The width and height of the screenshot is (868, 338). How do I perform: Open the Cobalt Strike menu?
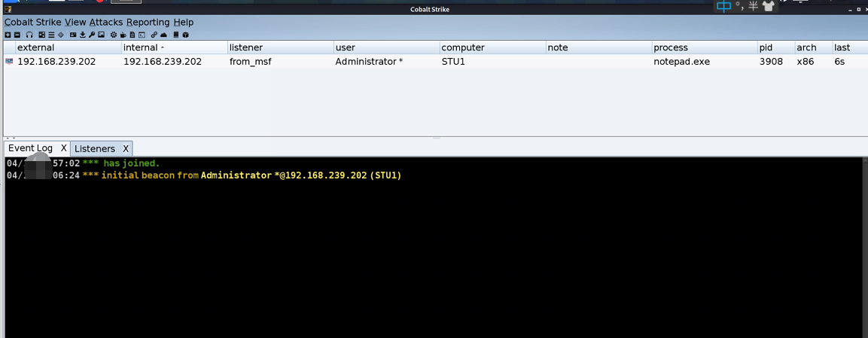[x=32, y=22]
